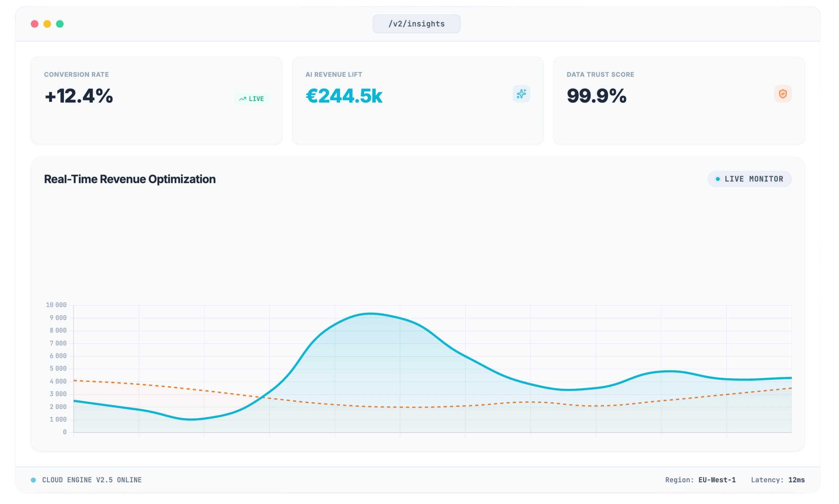Click the AI REVENUE LIFT card label
Image resolution: width=839 pixels, height=504 pixels.
pos(334,74)
